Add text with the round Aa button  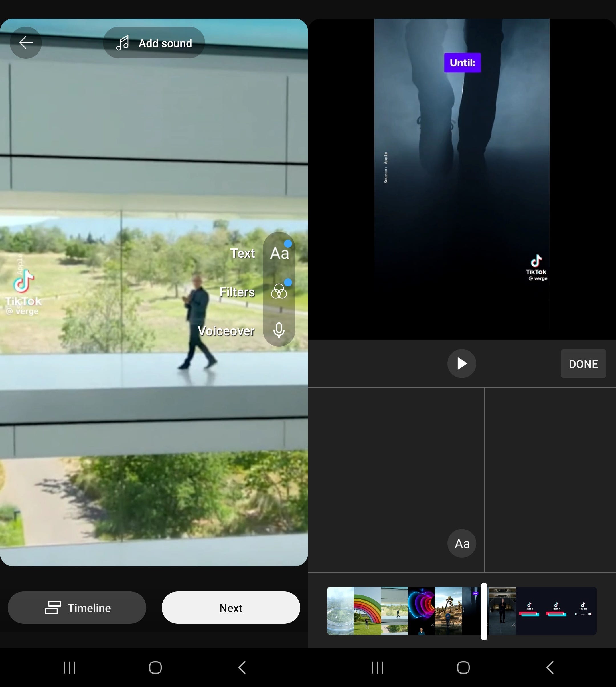(462, 543)
